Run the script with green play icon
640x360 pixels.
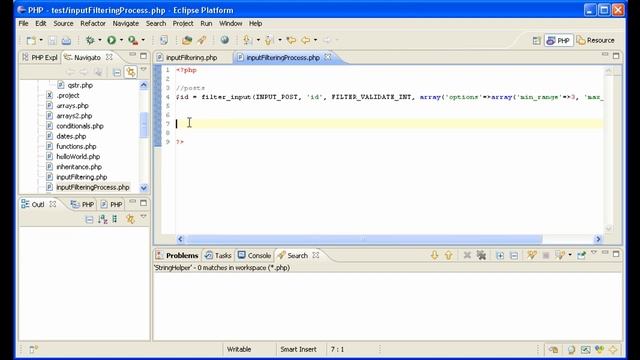(111, 40)
